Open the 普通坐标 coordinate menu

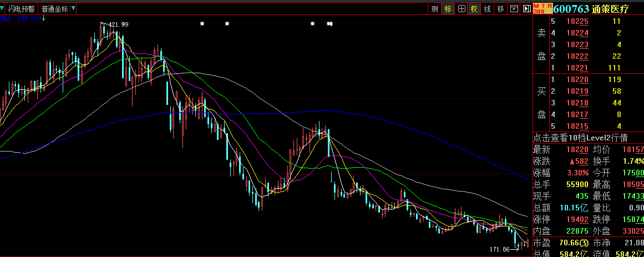coord(55,9)
